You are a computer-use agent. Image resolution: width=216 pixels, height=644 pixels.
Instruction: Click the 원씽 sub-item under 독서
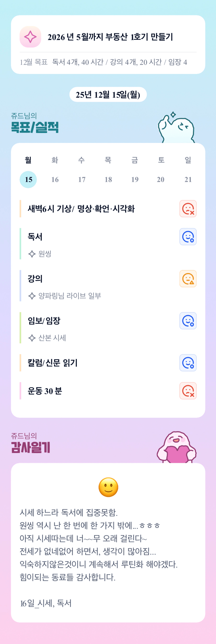pos(44,254)
